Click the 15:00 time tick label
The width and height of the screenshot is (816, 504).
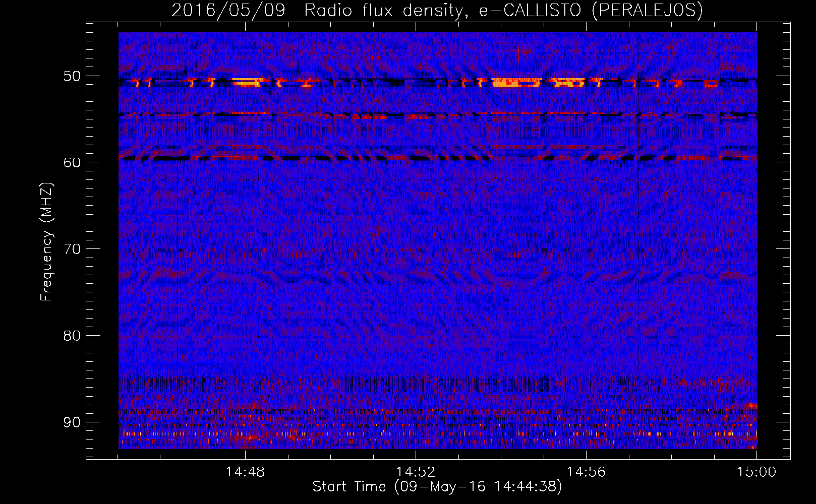click(756, 472)
